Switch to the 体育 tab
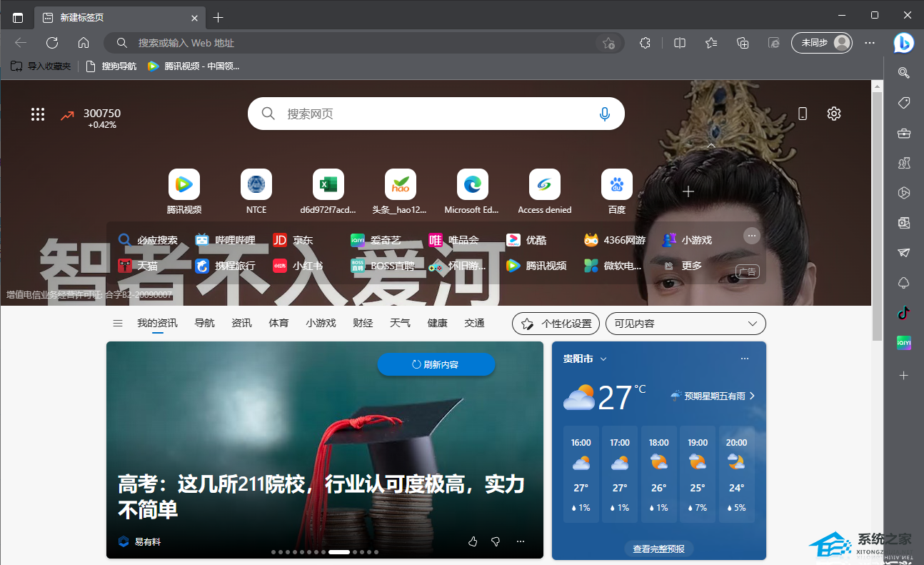The width and height of the screenshot is (924, 565). click(x=278, y=324)
